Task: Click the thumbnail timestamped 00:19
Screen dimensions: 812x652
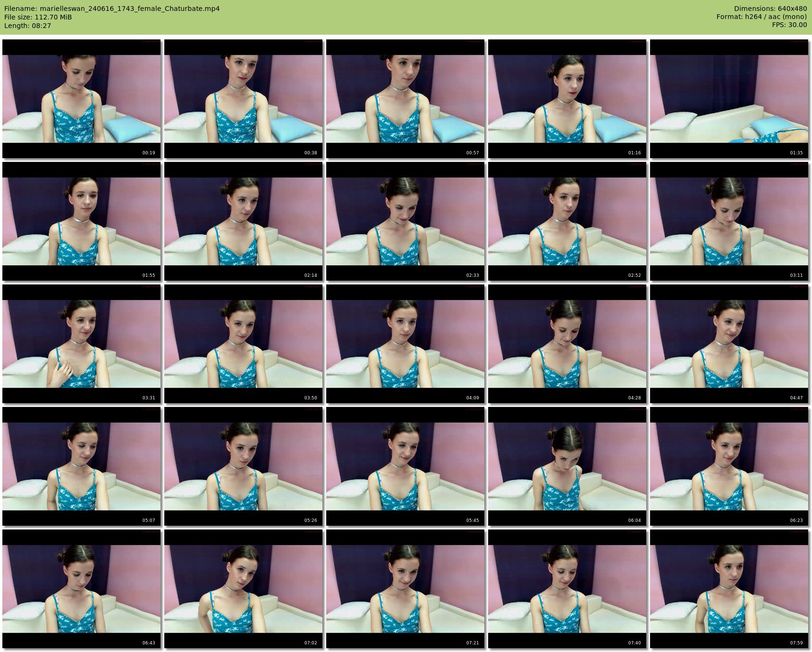Action: click(x=82, y=99)
